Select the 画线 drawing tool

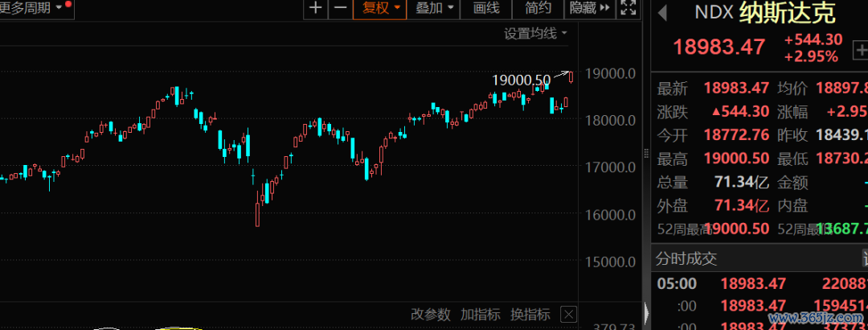486,8
